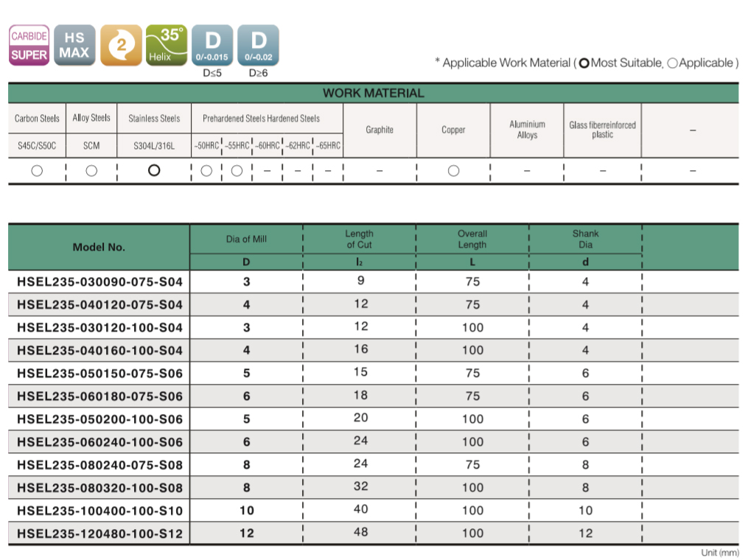Click the Graphite material cell
The height and width of the screenshot is (560, 745).
tap(380, 130)
